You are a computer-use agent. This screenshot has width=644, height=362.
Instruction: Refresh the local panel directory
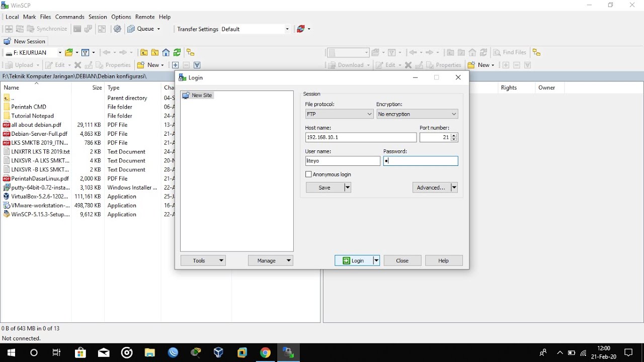coord(177,52)
